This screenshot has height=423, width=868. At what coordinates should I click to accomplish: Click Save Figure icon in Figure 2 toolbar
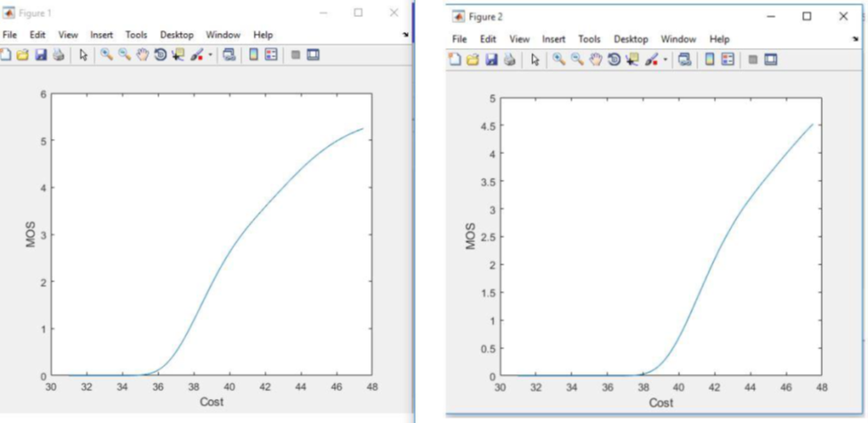[x=492, y=60]
